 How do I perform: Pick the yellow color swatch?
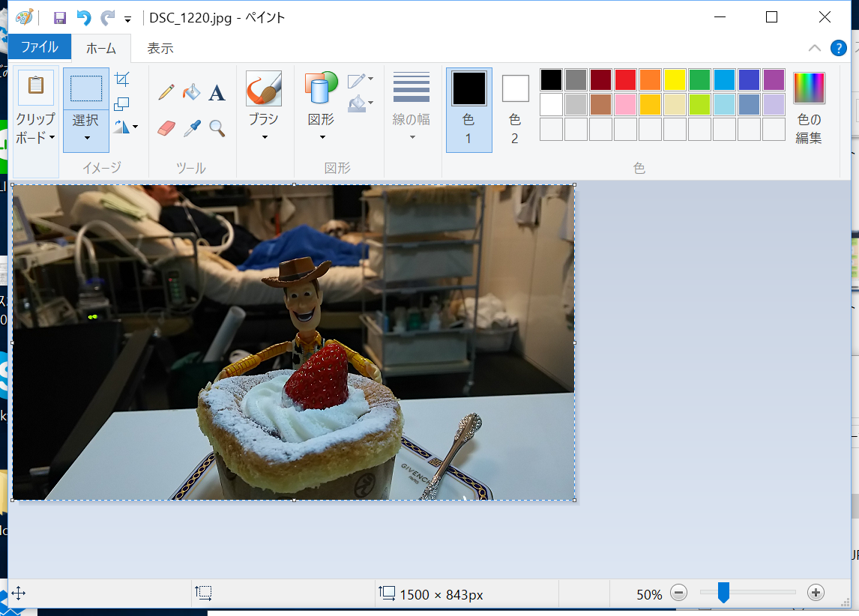675,80
